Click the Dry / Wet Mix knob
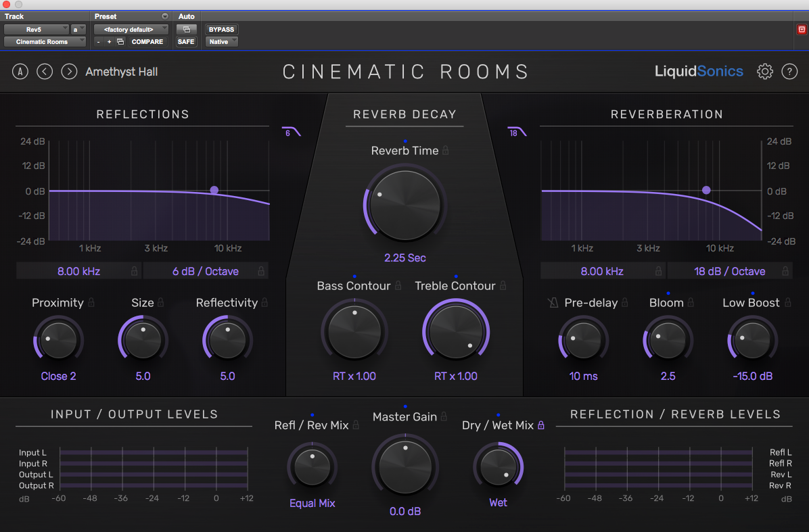The image size is (809, 532). point(499,467)
